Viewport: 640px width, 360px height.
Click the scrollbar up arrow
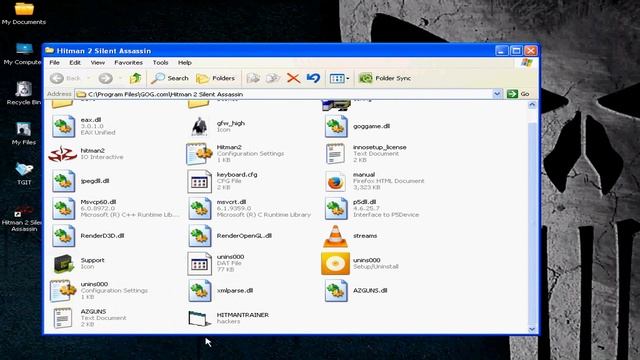pos(532,105)
